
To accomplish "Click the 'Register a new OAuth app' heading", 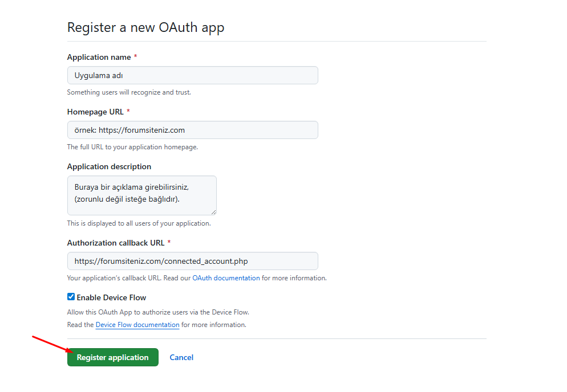I will click(145, 27).
